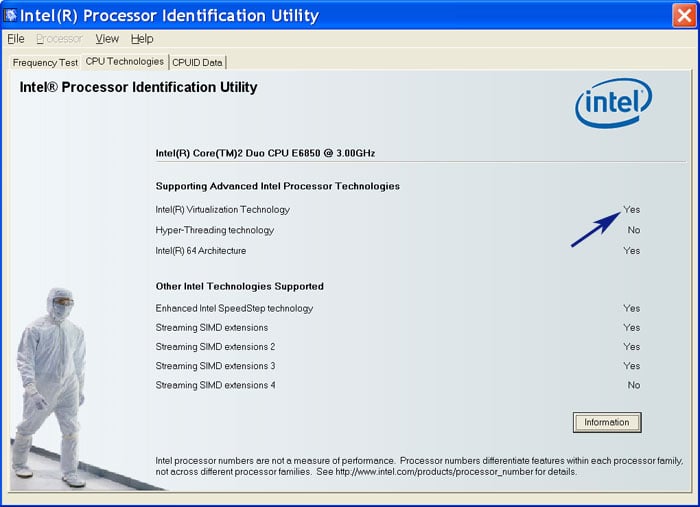Click the Intel(R) 64 Architecture label
The width and height of the screenshot is (700, 507).
tap(201, 250)
